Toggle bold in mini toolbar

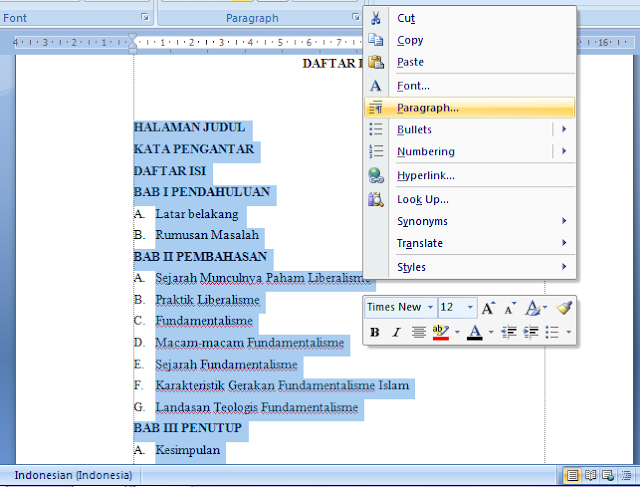pos(374,332)
